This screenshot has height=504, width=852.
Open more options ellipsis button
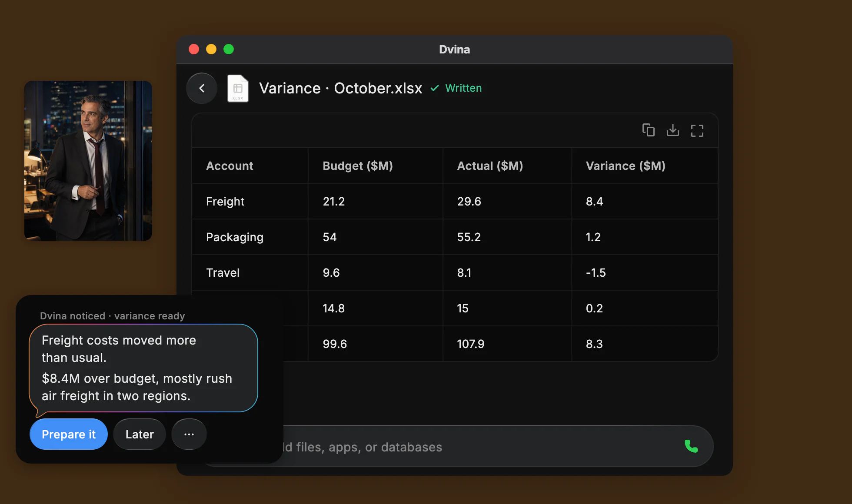coord(189,434)
